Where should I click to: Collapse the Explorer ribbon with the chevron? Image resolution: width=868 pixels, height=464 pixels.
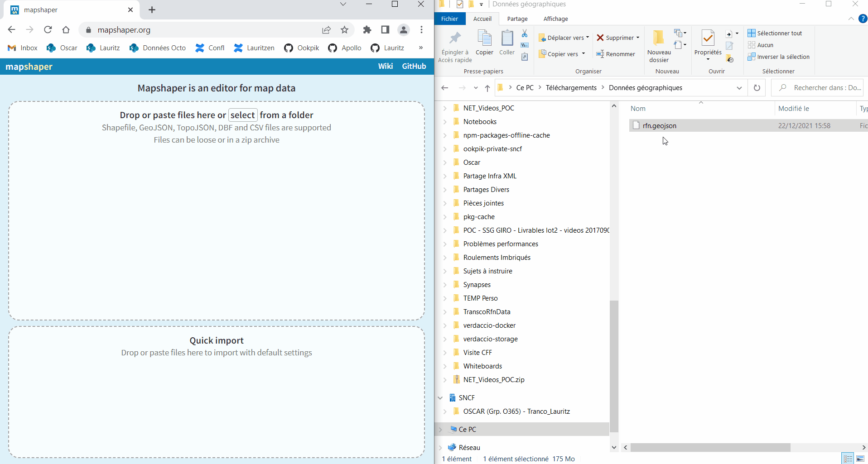pyautogui.click(x=851, y=19)
